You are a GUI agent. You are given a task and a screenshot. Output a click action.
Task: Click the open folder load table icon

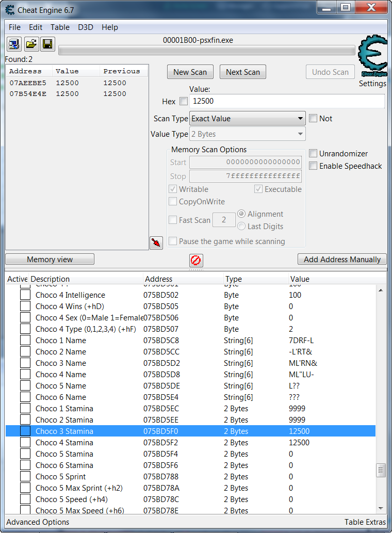point(31,44)
